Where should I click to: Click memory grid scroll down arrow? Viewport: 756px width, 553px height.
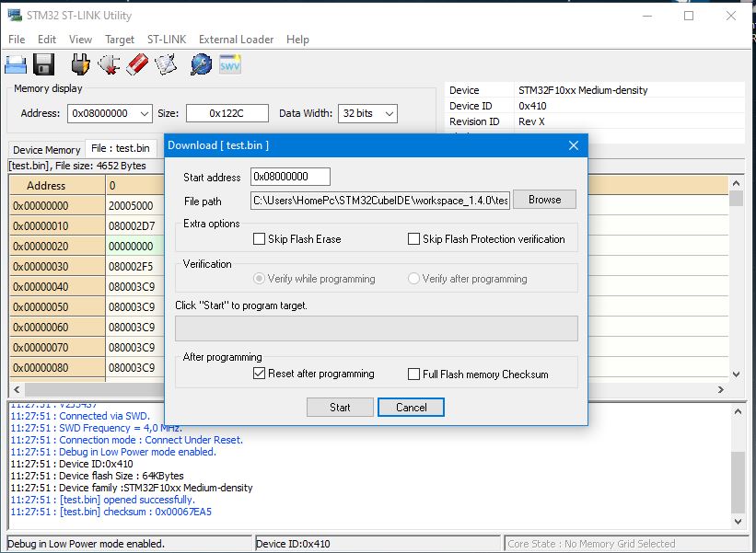click(737, 374)
